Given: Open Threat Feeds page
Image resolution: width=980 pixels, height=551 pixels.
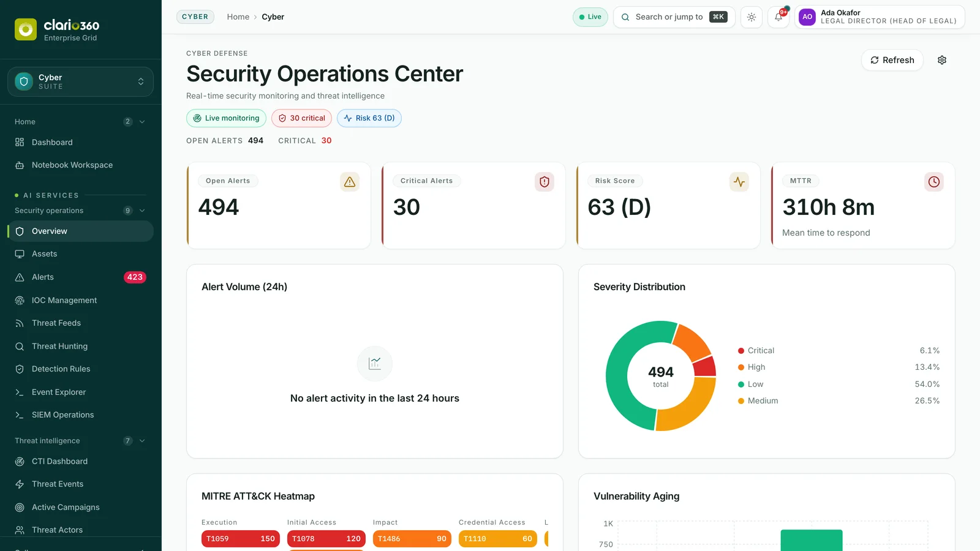Looking at the screenshot, I should 80,323.
